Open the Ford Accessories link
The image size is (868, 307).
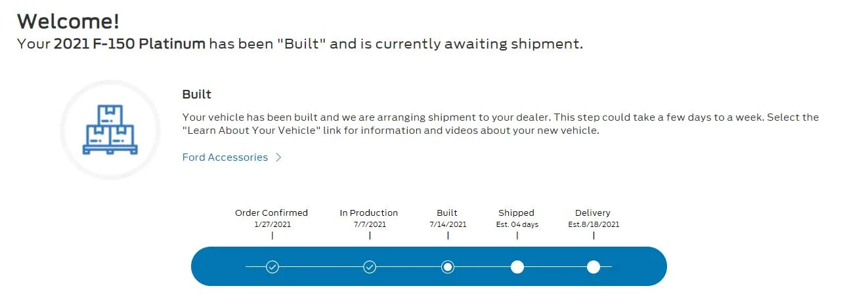click(225, 157)
